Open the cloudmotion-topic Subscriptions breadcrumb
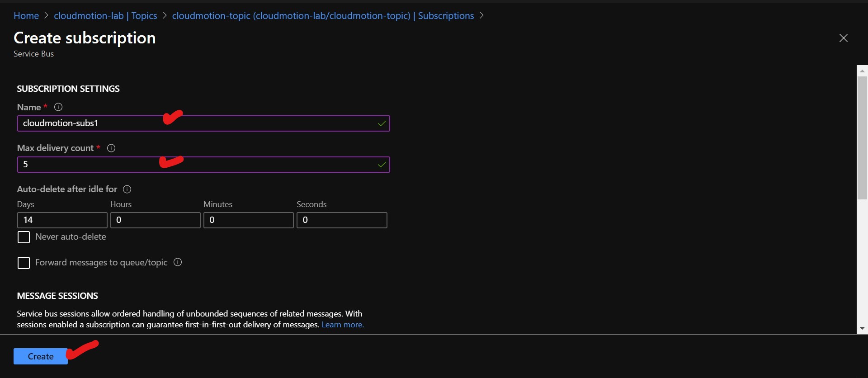868x378 pixels. click(323, 16)
